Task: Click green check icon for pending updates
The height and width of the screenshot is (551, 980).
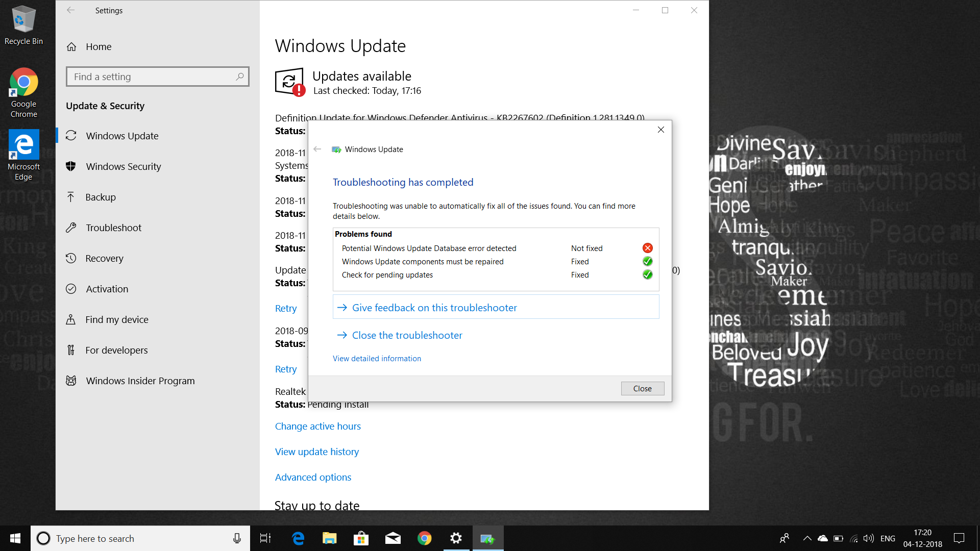Action: pyautogui.click(x=648, y=274)
